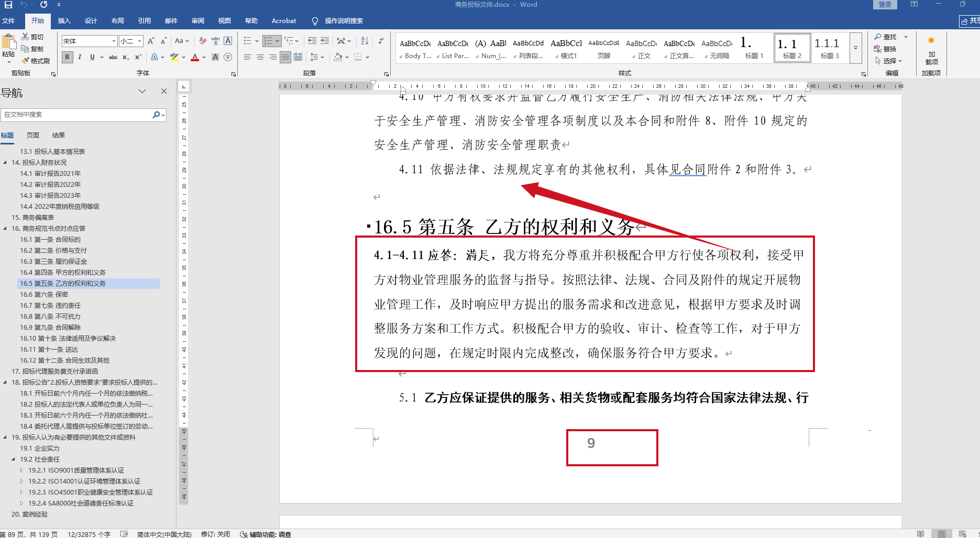Expand the 19.2.1 ISO9001 heading
980x538 pixels.
coord(21,470)
